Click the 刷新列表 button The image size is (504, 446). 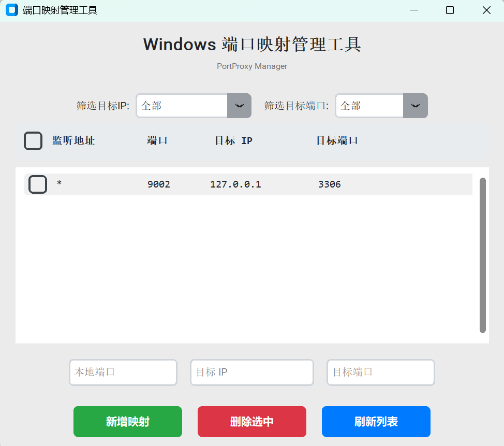[376, 421]
